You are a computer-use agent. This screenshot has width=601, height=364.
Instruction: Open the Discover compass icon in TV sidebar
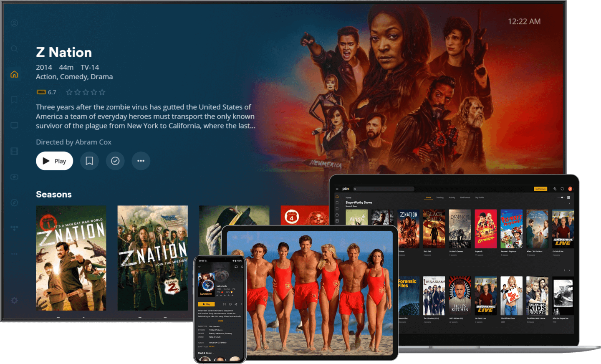[x=14, y=202]
